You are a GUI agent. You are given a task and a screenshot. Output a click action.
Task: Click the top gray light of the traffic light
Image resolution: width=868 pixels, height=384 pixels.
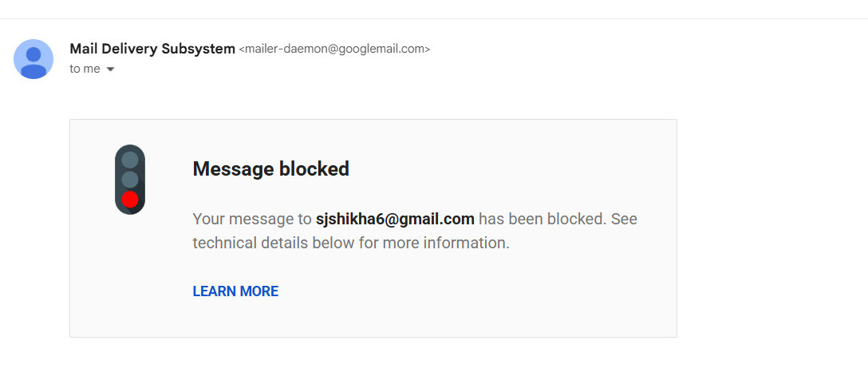click(x=130, y=160)
